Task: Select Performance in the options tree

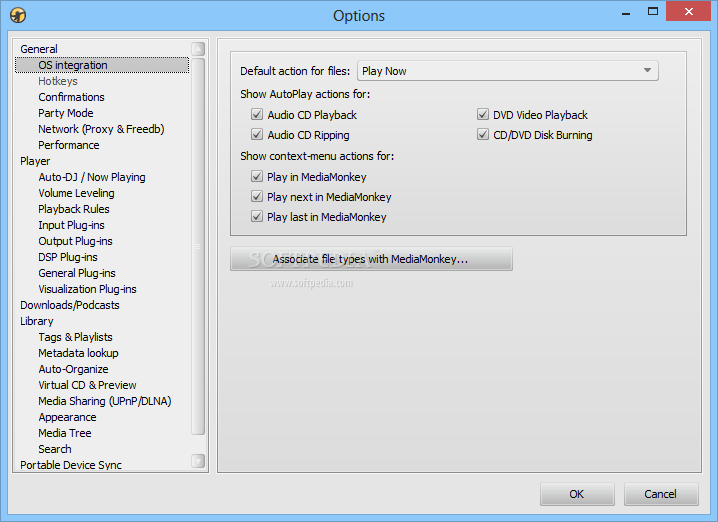Action: coord(69,145)
